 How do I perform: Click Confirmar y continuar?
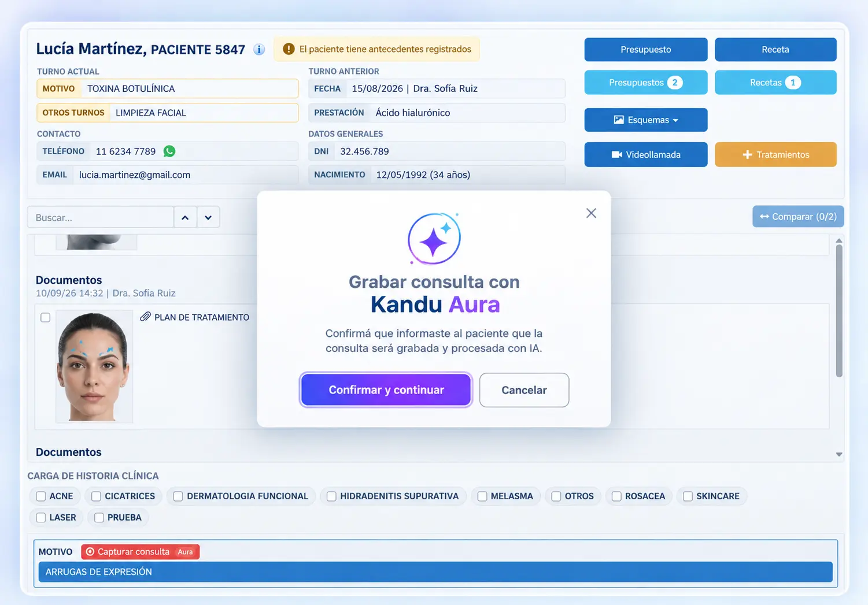click(386, 390)
